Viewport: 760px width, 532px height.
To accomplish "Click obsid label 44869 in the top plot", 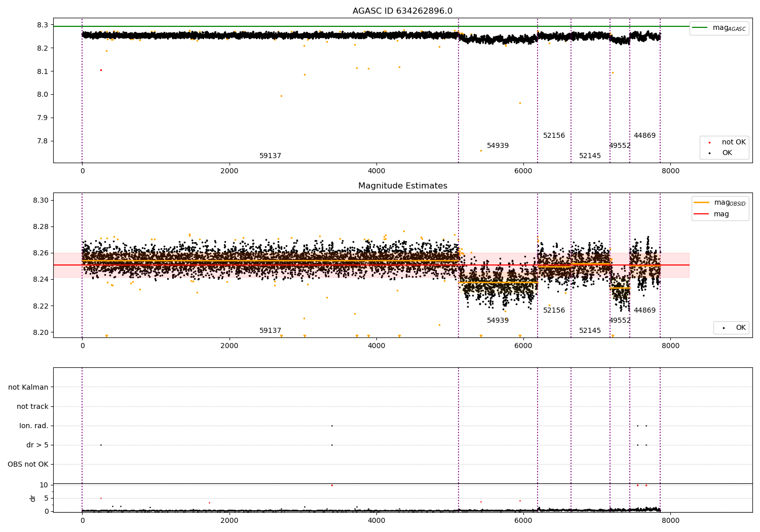I will tap(644, 136).
